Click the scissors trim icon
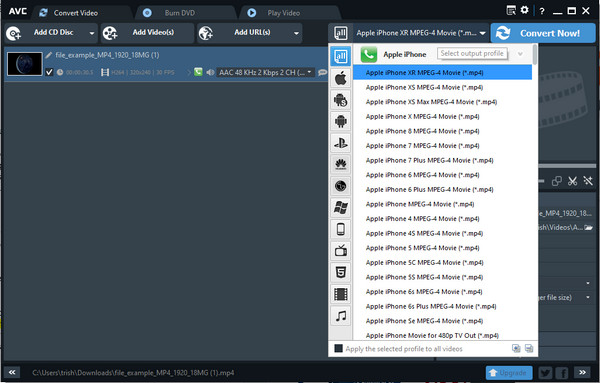 572,181
